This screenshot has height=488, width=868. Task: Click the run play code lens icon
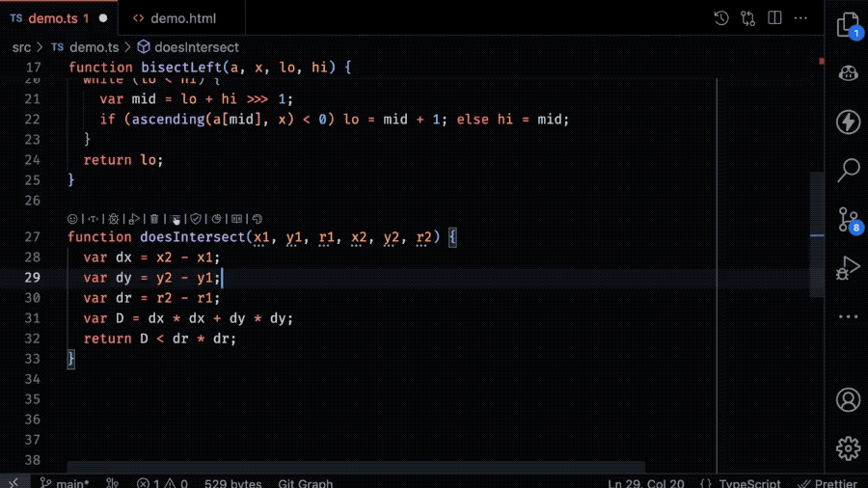tap(134, 219)
